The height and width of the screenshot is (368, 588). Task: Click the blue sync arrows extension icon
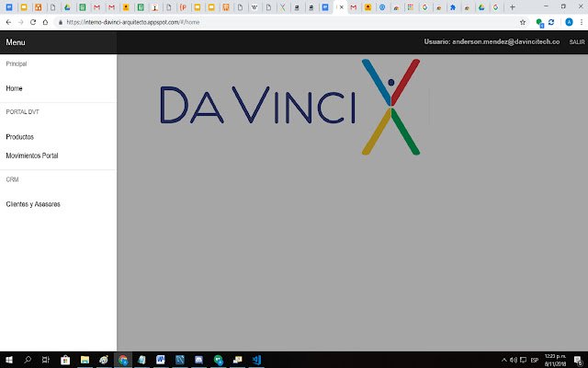click(x=551, y=22)
